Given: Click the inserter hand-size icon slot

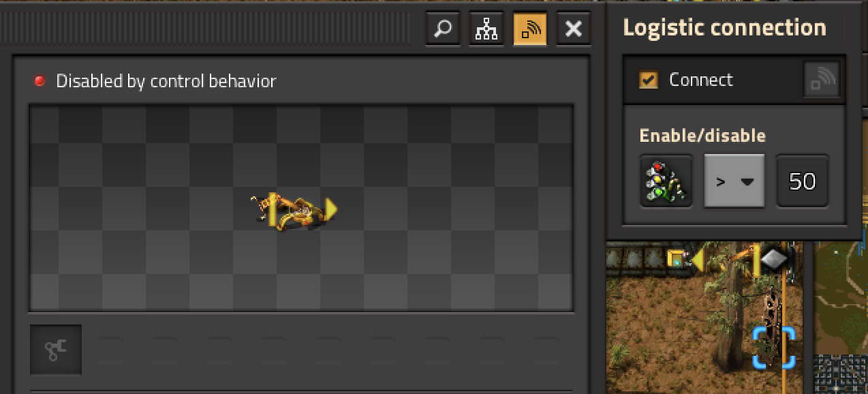Looking at the screenshot, I should point(56,350).
